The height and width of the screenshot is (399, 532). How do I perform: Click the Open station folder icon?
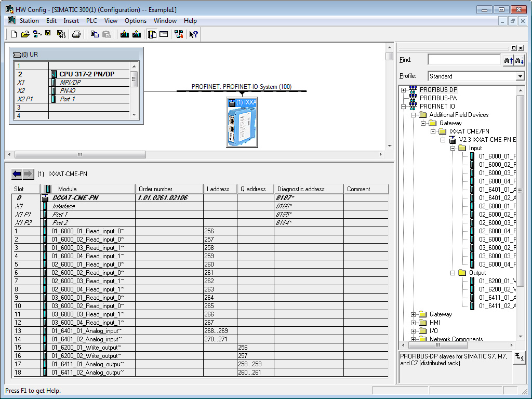coord(25,34)
